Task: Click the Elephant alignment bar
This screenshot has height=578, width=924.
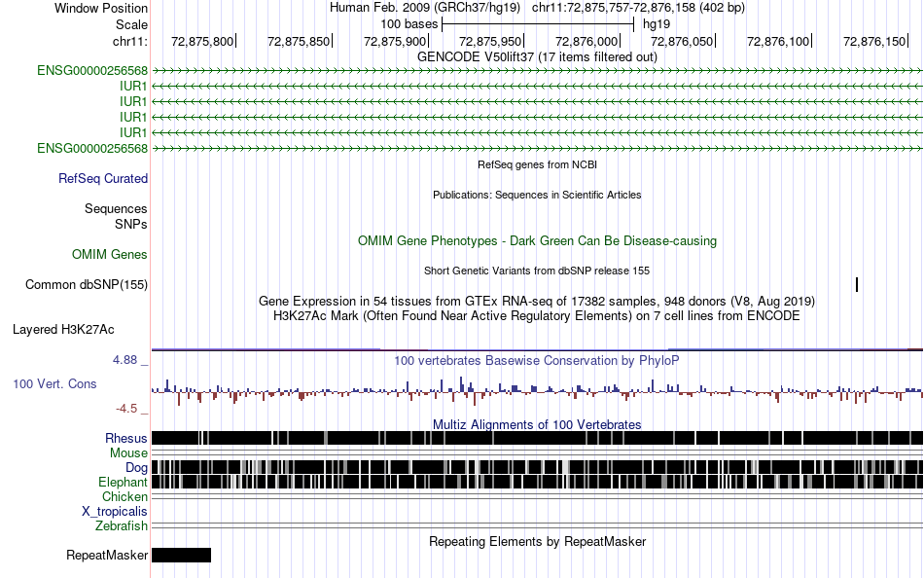Action: [537, 482]
